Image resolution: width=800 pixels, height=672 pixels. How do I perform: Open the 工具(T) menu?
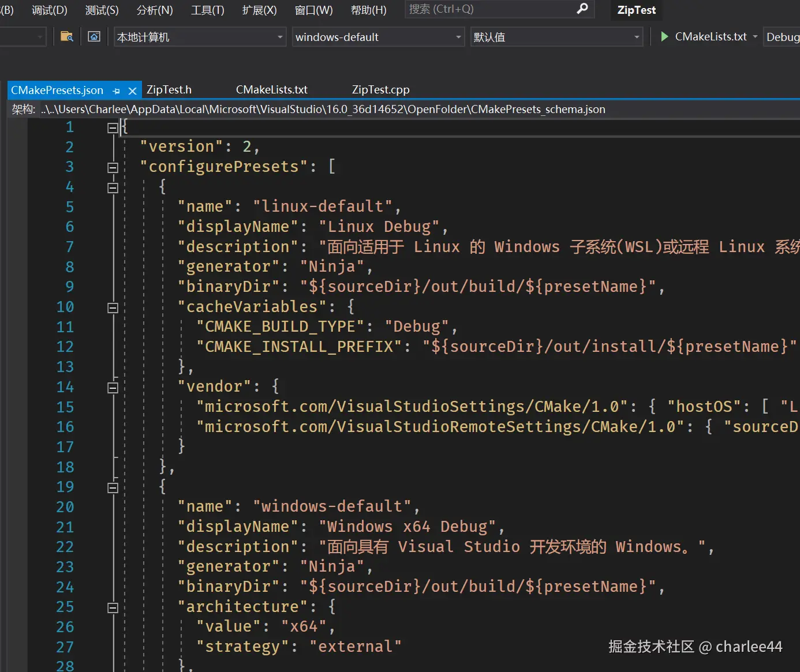click(x=207, y=9)
